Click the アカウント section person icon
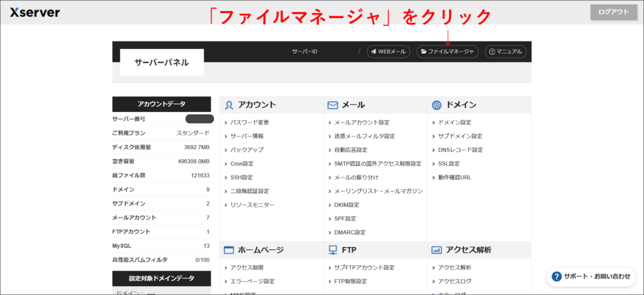Viewport: 644px width, 295px height. click(230, 105)
